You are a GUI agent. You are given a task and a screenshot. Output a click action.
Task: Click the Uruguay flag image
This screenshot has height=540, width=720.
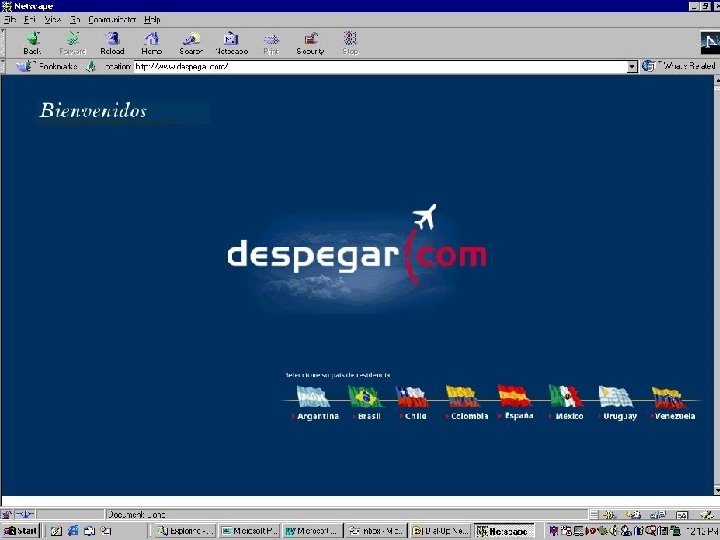point(615,396)
